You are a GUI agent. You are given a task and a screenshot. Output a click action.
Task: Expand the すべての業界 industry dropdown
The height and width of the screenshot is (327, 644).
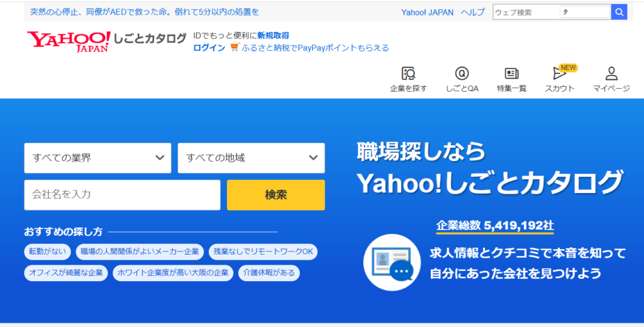(x=97, y=158)
